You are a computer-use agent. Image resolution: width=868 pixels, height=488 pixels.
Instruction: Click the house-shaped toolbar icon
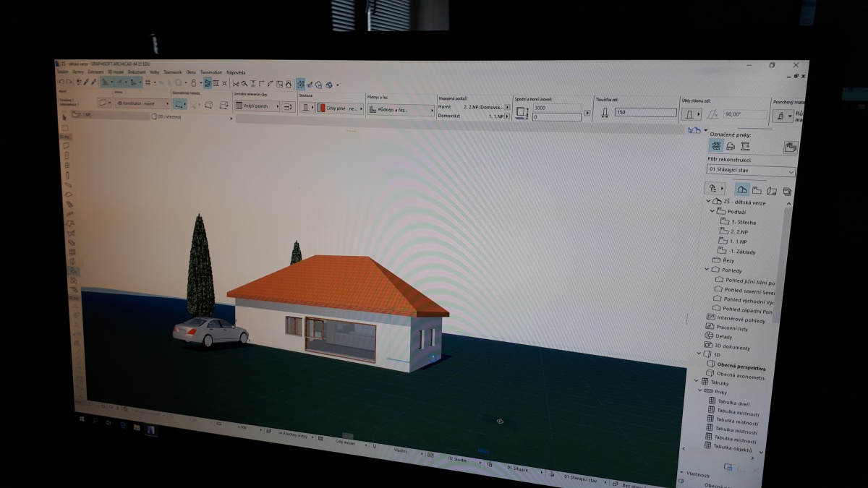point(289,85)
